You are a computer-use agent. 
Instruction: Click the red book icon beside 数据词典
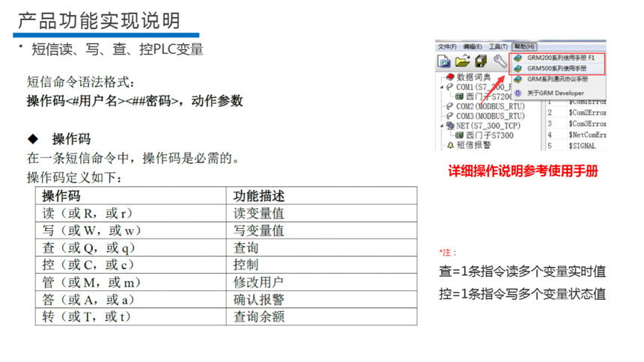450,77
